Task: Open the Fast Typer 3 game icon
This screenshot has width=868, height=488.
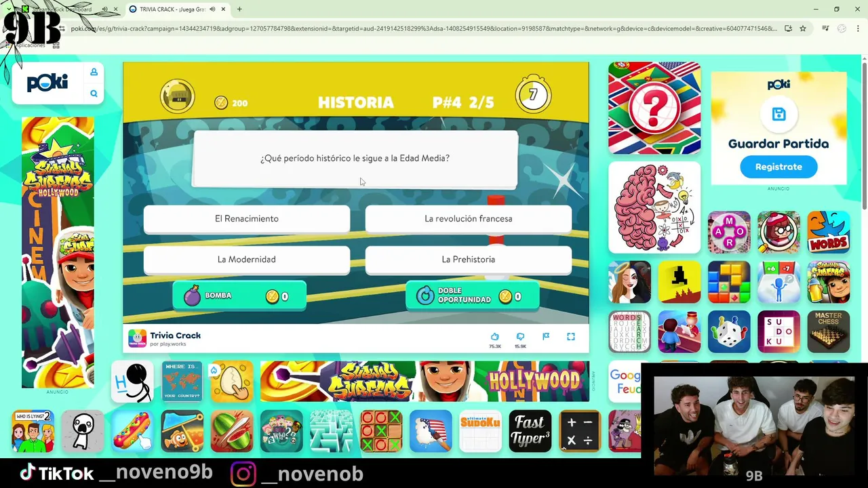Action: click(530, 431)
